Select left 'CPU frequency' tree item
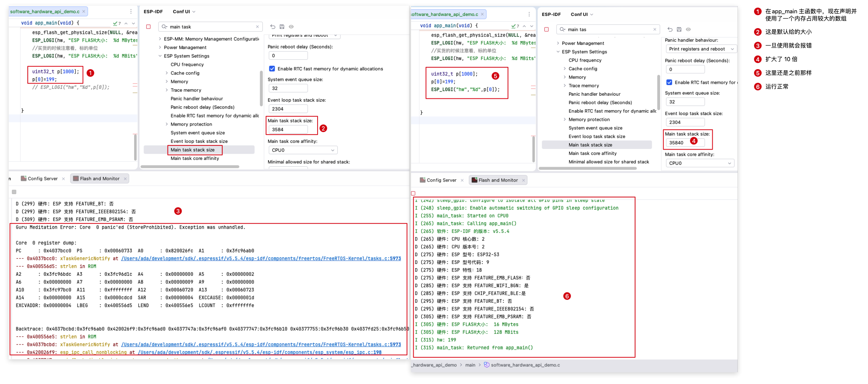 [187, 65]
